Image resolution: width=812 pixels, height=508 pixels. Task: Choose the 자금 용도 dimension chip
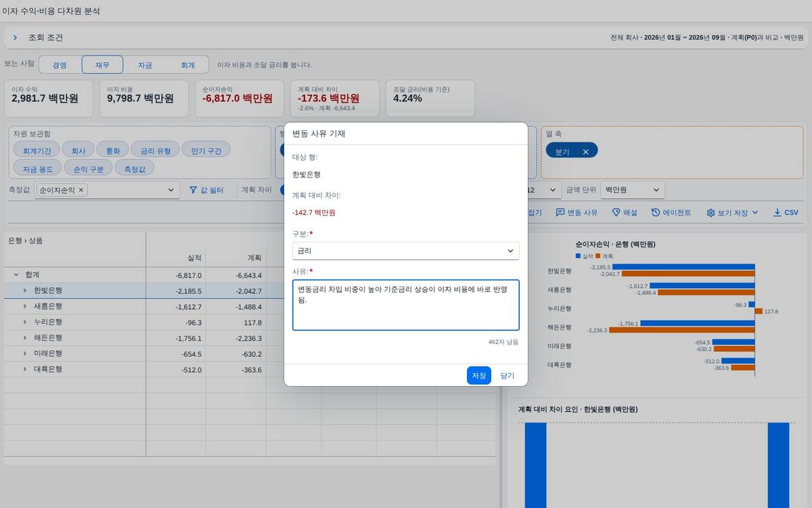pyautogui.click(x=38, y=169)
